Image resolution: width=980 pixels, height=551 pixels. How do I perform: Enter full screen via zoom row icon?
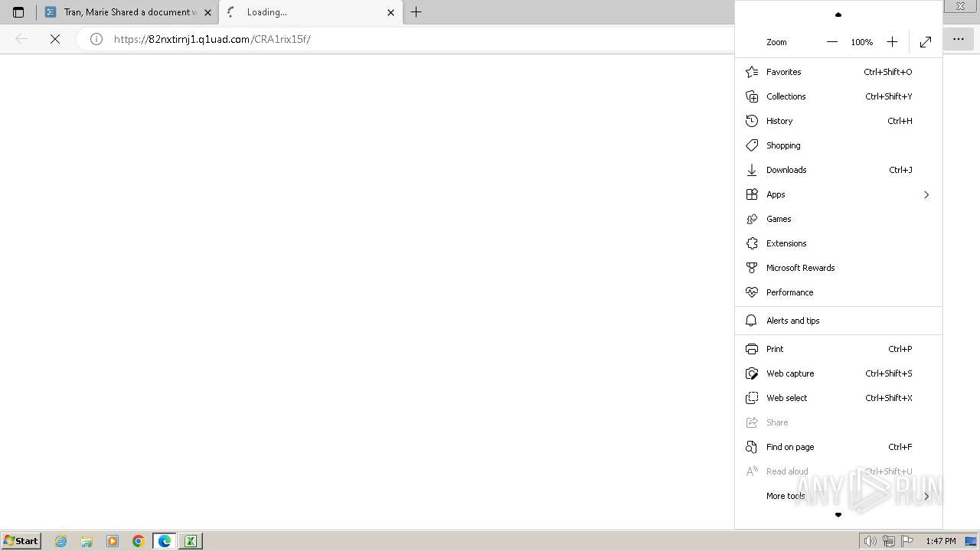[x=926, y=42]
